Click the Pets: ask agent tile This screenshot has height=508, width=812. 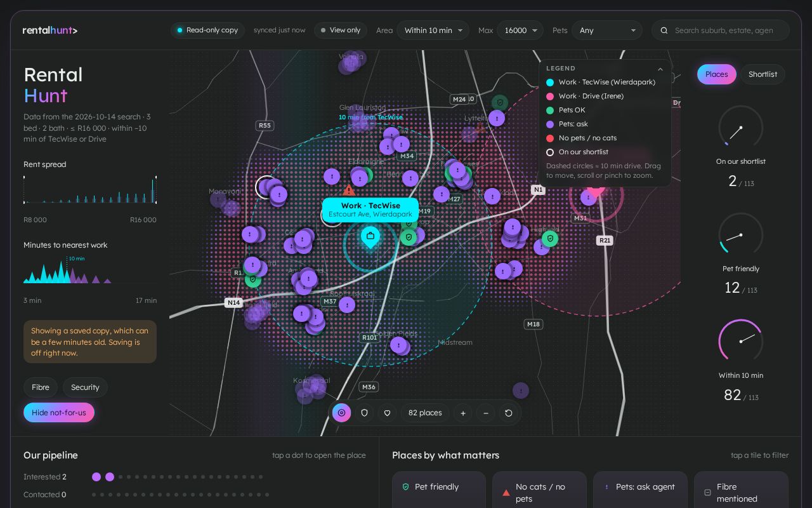(640, 489)
